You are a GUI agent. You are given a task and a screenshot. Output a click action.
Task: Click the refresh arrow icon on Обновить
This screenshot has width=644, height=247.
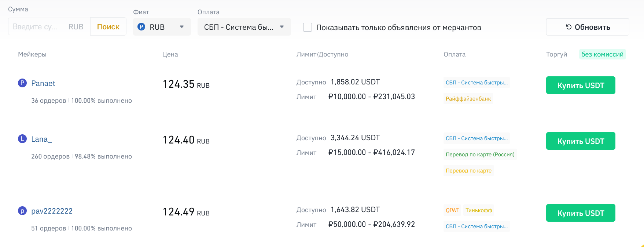tap(568, 27)
